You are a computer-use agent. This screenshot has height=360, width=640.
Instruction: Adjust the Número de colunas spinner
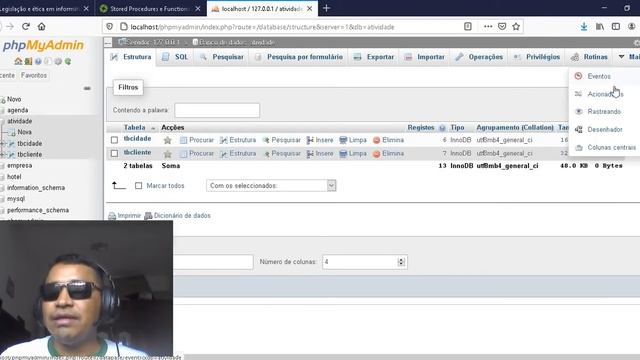tap(401, 262)
